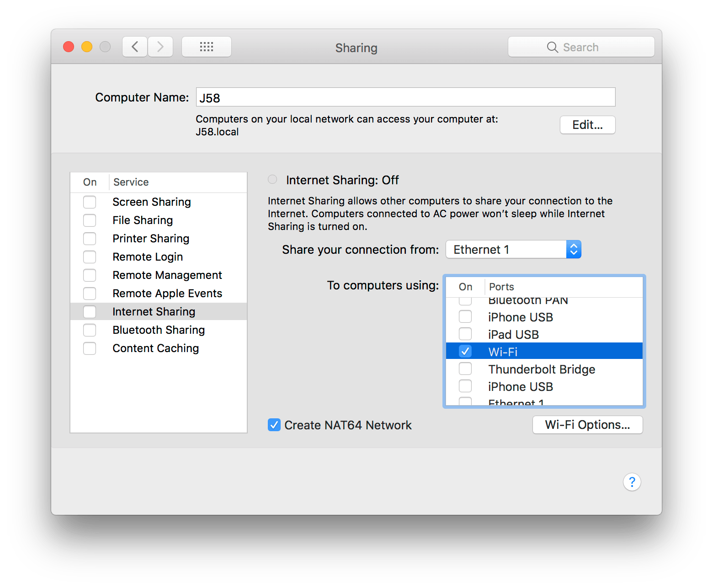Click the Service column header
Image resolution: width=713 pixels, height=588 pixels.
tap(178, 182)
